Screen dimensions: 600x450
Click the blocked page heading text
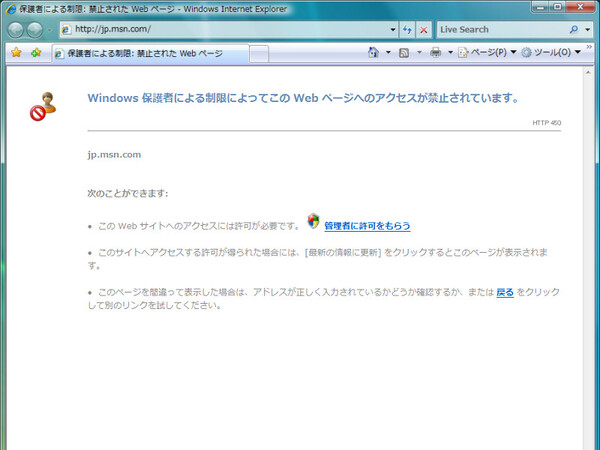pos(303,98)
